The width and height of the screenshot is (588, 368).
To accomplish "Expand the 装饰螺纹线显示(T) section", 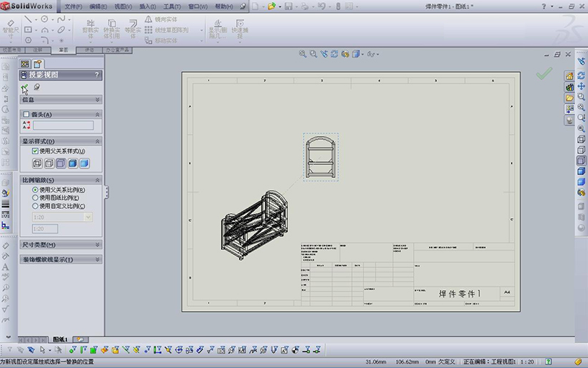I will 97,259.
